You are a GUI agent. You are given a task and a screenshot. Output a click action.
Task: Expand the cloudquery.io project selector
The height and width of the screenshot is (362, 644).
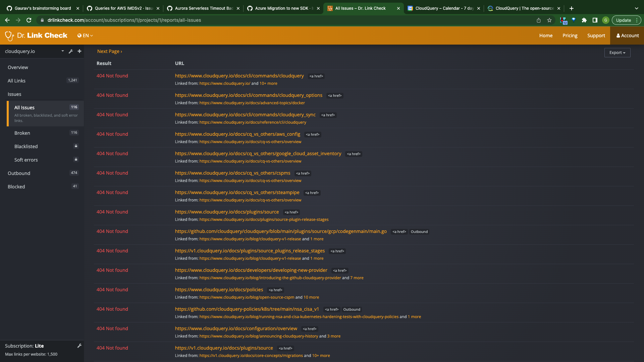point(62,51)
